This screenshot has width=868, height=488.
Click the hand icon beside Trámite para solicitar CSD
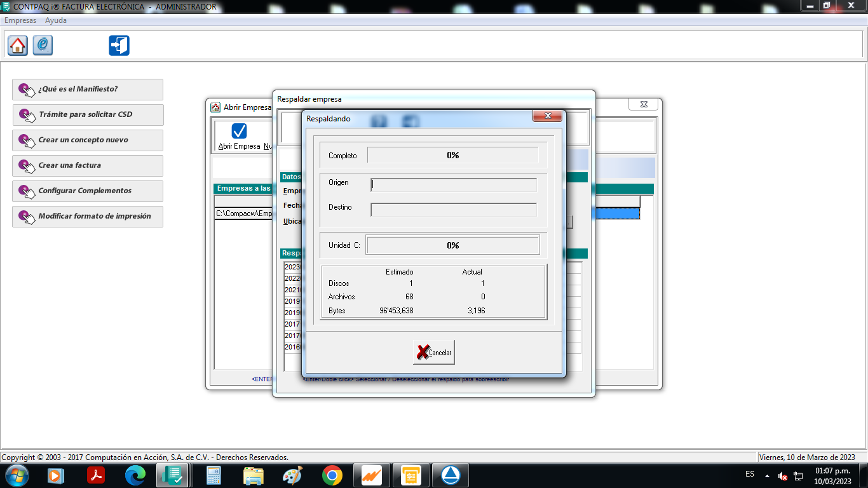point(27,115)
